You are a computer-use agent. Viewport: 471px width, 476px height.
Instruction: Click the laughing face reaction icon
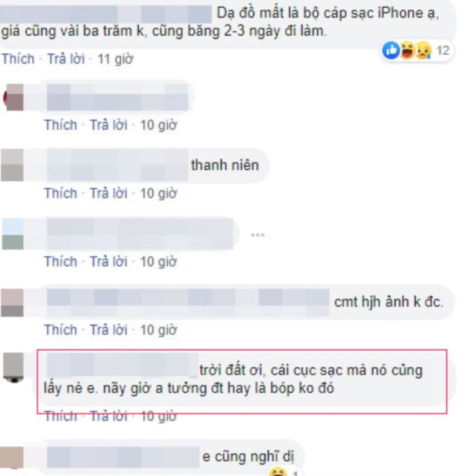[407, 50]
